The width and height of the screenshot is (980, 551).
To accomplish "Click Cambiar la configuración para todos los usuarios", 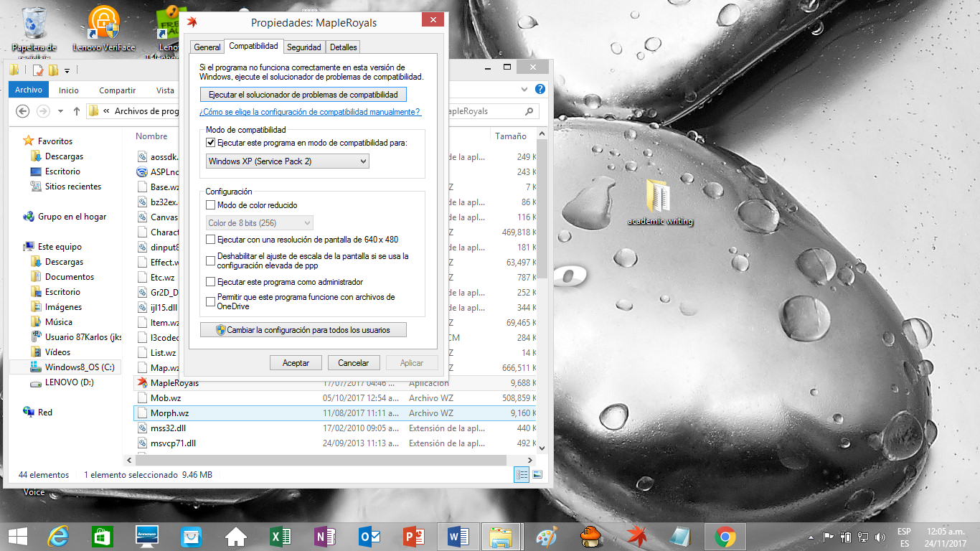I will click(303, 330).
